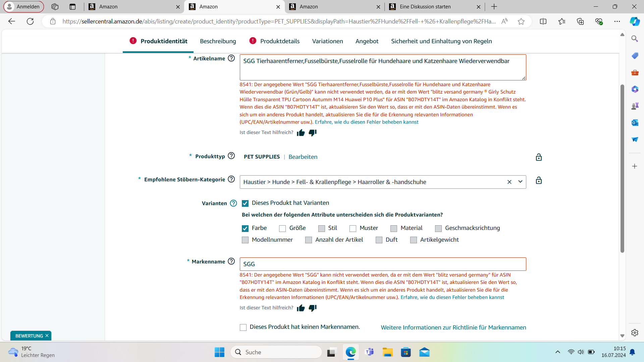Open sidebar settings gear icon
The width and height of the screenshot is (644, 362).
635,333
